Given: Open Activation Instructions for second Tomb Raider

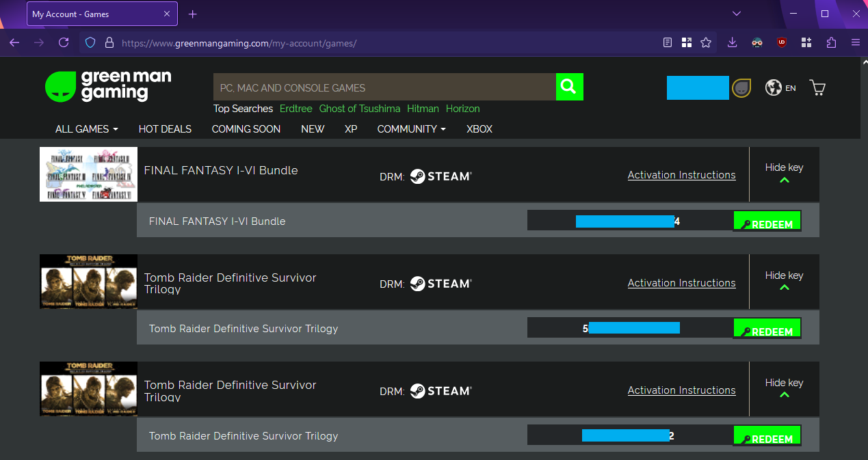Looking at the screenshot, I should pyautogui.click(x=682, y=390).
